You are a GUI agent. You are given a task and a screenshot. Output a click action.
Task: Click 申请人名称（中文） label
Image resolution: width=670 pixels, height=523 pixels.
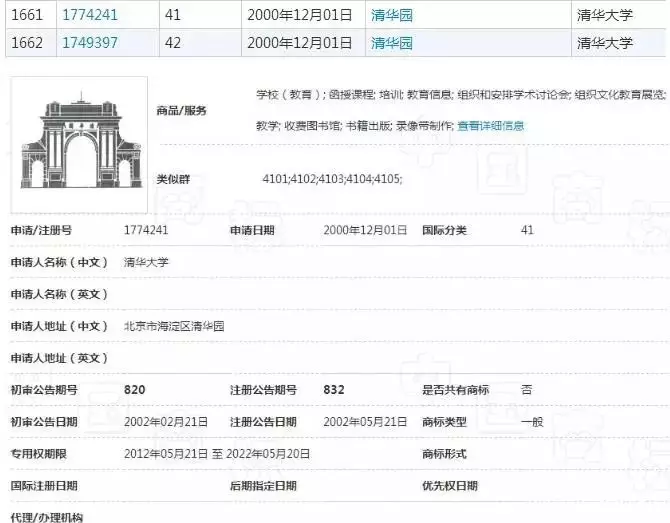pos(59,262)
